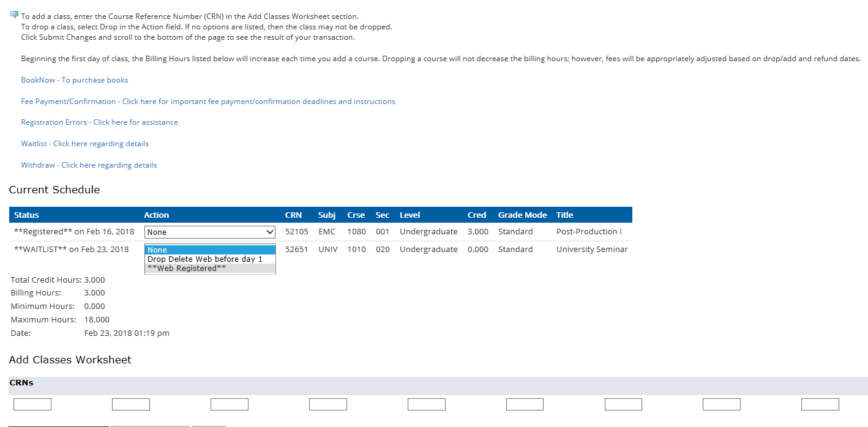This screenshot has height=427, width=868.
Task: Click the second CRN input box
Action: coord(131,404)
